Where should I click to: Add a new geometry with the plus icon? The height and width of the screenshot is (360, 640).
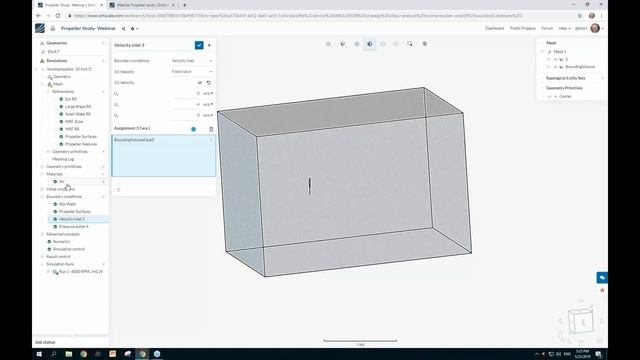tap(103, 43)
